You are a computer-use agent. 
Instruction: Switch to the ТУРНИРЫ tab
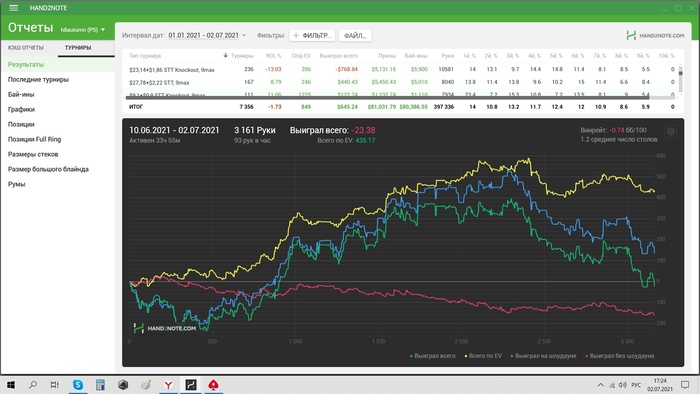point(78,47)
